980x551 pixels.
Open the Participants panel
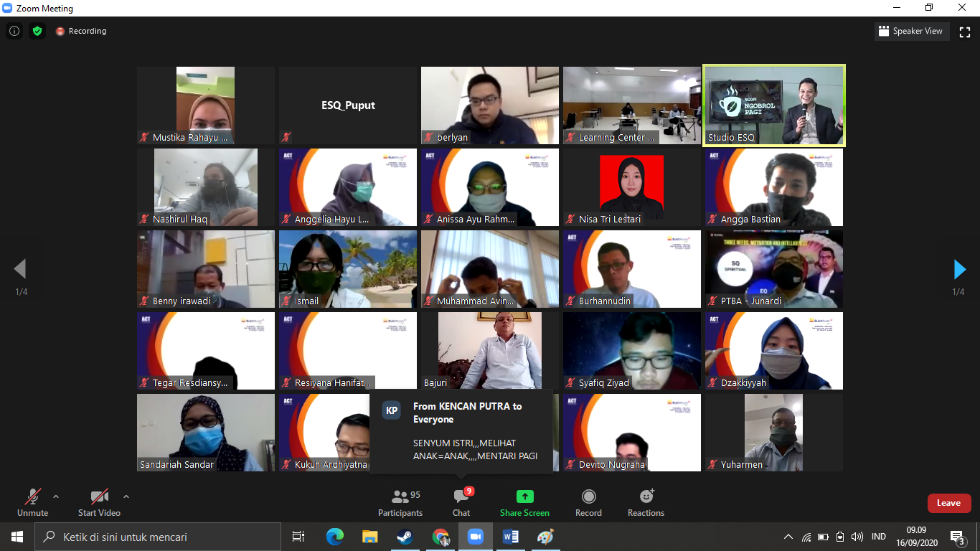[x=400, y=503]
